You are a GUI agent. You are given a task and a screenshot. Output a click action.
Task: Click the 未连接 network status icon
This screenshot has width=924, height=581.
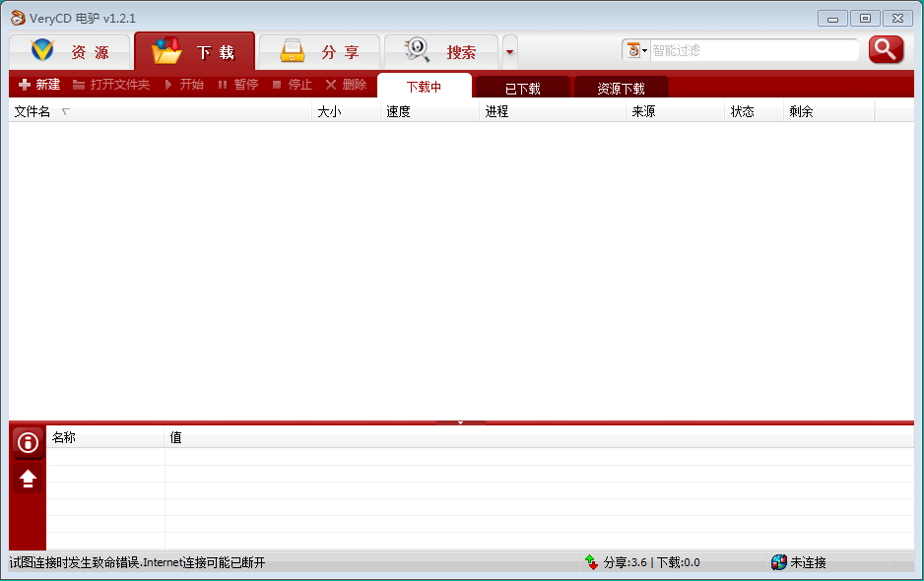click(778, 562)
